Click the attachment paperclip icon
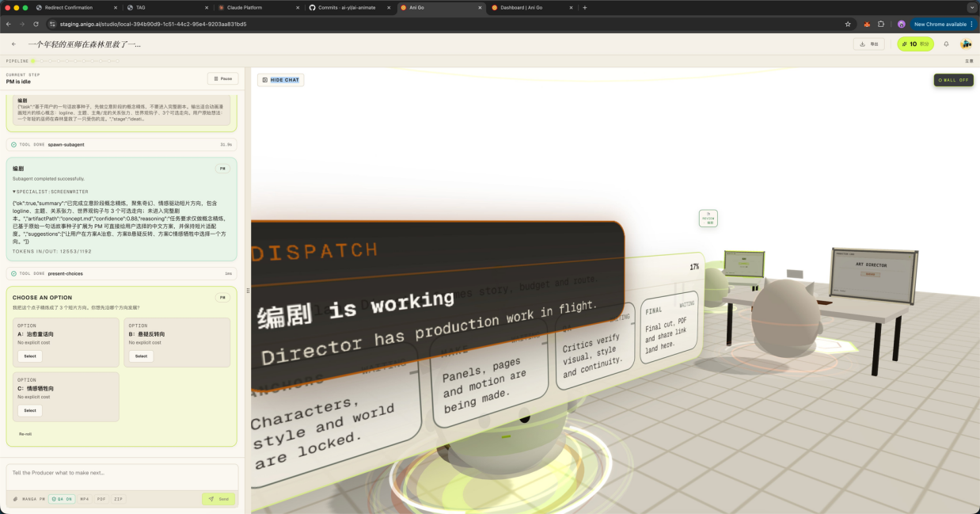Screen dimensions: 980x514 [15, 499]
